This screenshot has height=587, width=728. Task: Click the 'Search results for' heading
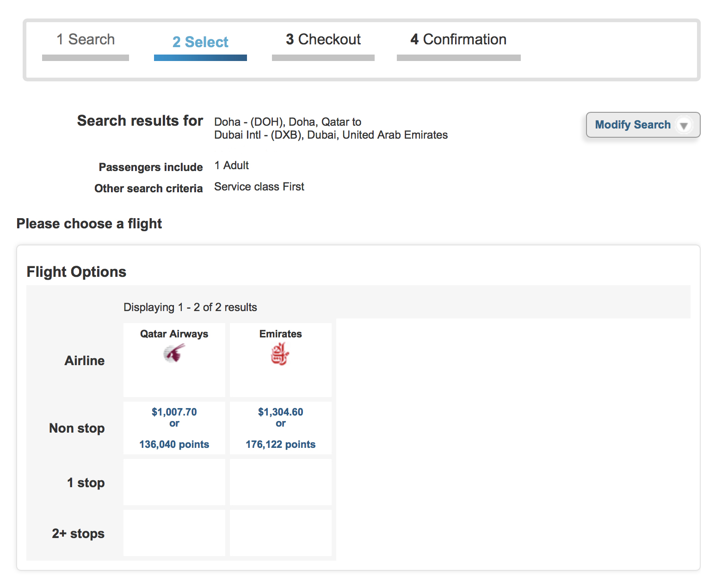(140, 121)
